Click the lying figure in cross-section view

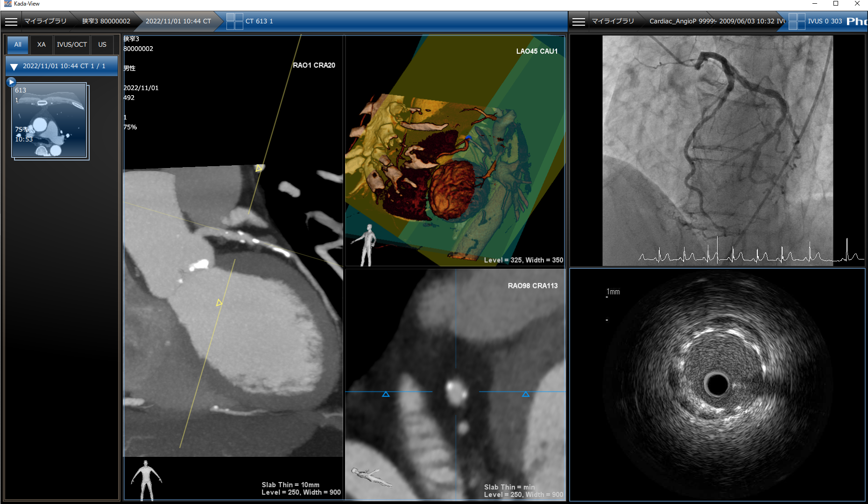372,477
